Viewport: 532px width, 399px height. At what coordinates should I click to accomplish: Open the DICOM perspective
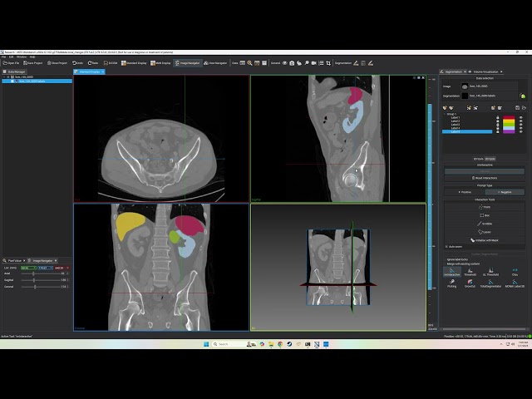tap(111, 63)
